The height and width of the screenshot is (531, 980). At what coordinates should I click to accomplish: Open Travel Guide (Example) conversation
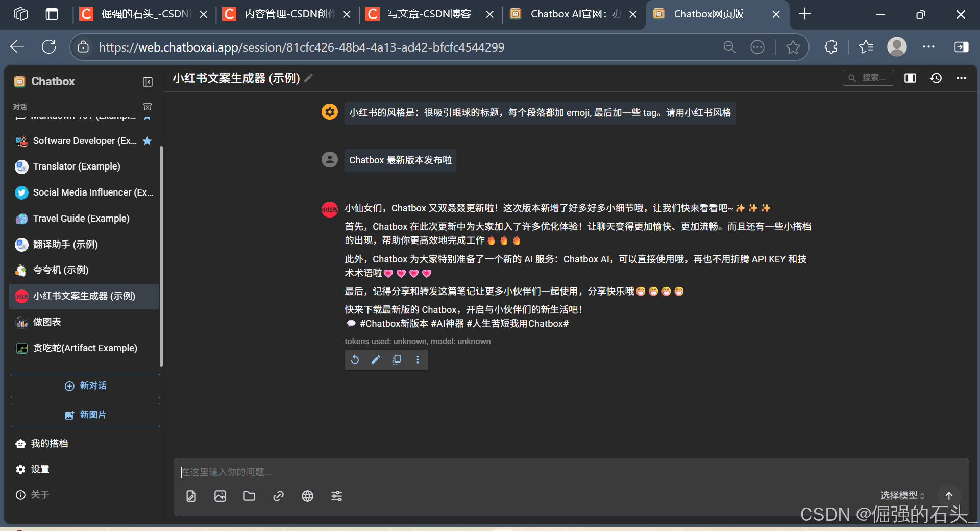(84, 219)
